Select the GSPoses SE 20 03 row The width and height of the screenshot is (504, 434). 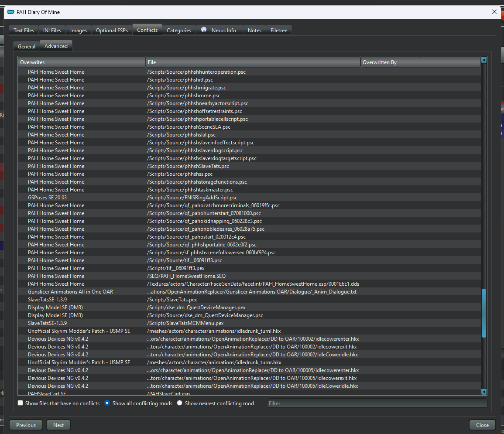click(250, 198)
